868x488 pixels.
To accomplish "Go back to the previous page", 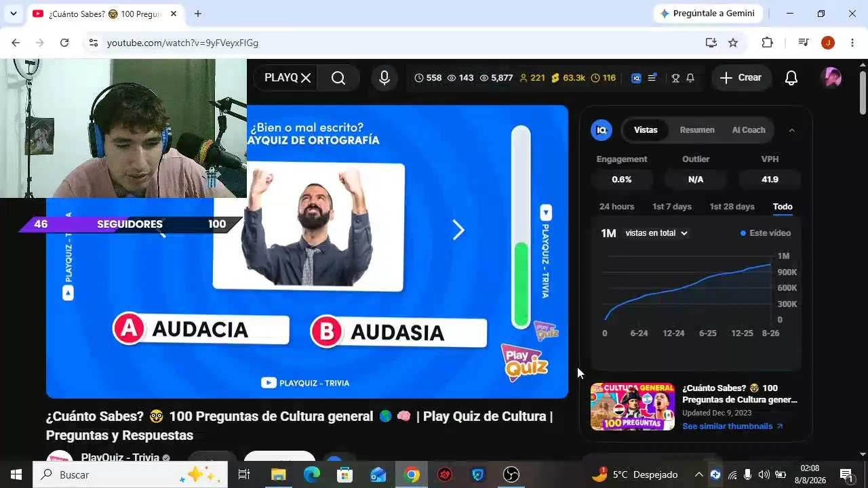I will click(16, 43).
